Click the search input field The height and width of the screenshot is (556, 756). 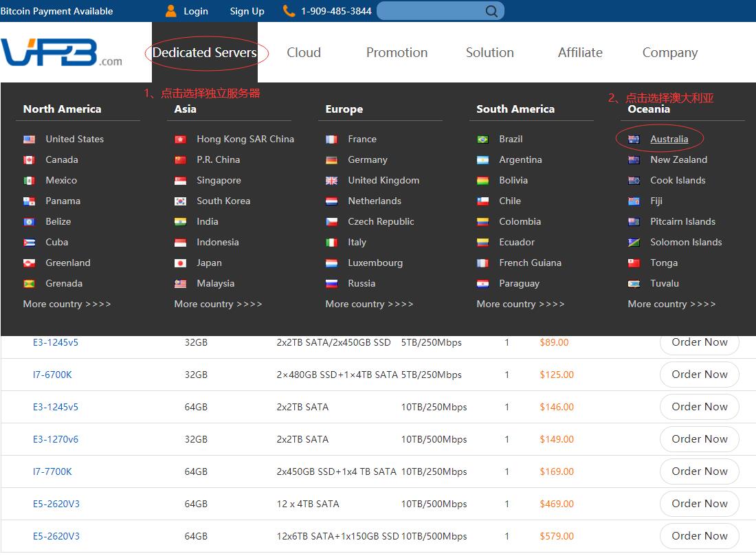point(430,11)
